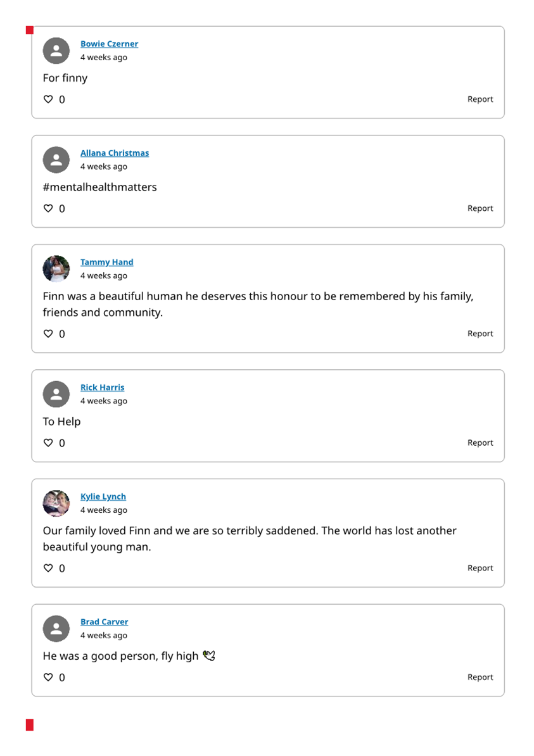
Task: Report Rick Harris's comment
Action: 480,443
